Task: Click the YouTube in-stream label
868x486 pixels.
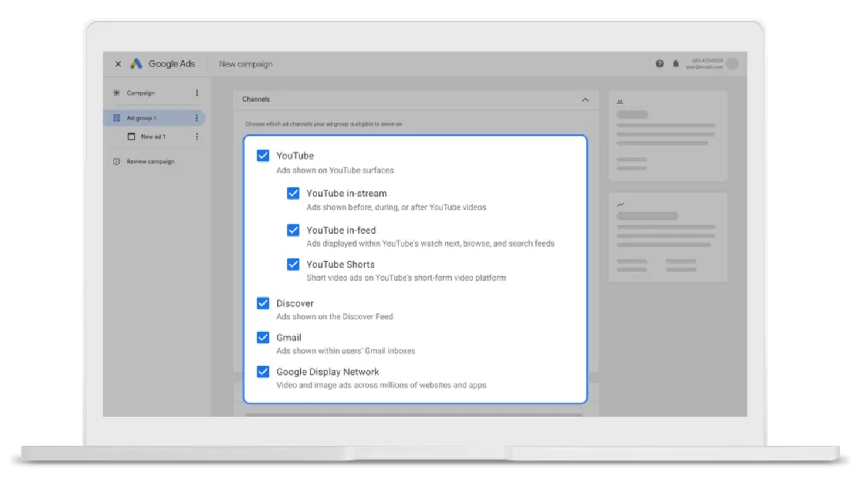Action: pos(347,193)
